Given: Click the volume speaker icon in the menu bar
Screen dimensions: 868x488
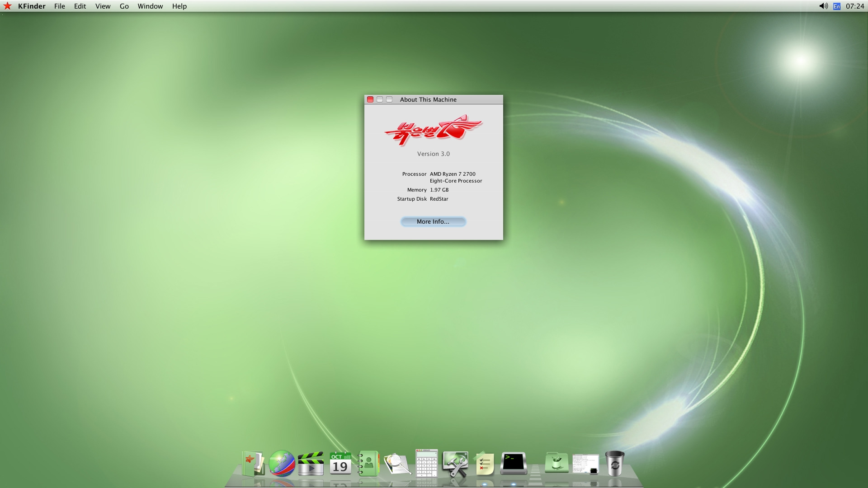Looking at the screenshot, I should tap(823, 6).
